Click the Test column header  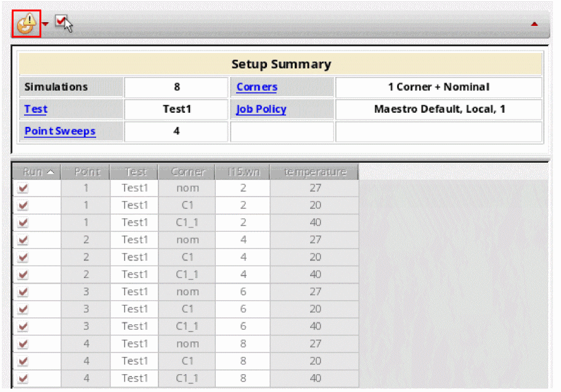tap(134, 172)
